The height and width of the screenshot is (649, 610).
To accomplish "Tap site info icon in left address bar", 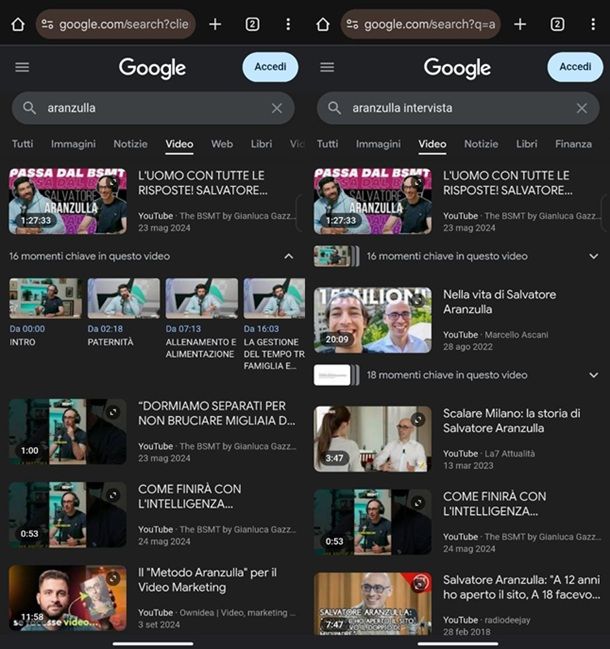I will 47,24.
